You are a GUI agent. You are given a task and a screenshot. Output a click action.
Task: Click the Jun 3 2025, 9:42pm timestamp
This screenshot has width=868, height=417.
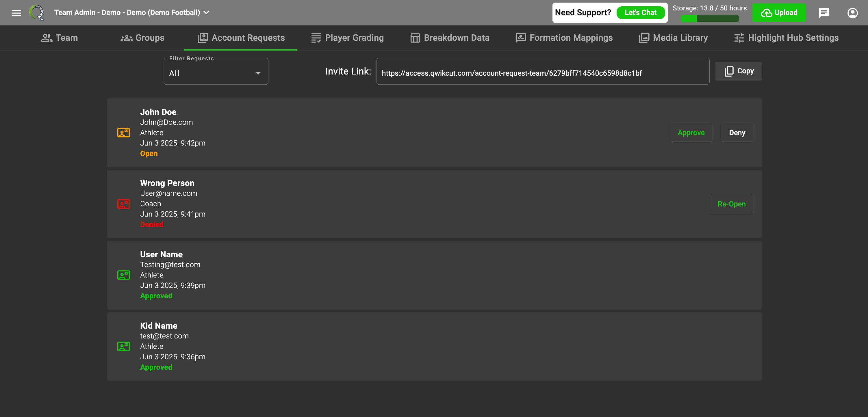click(173, 143)
